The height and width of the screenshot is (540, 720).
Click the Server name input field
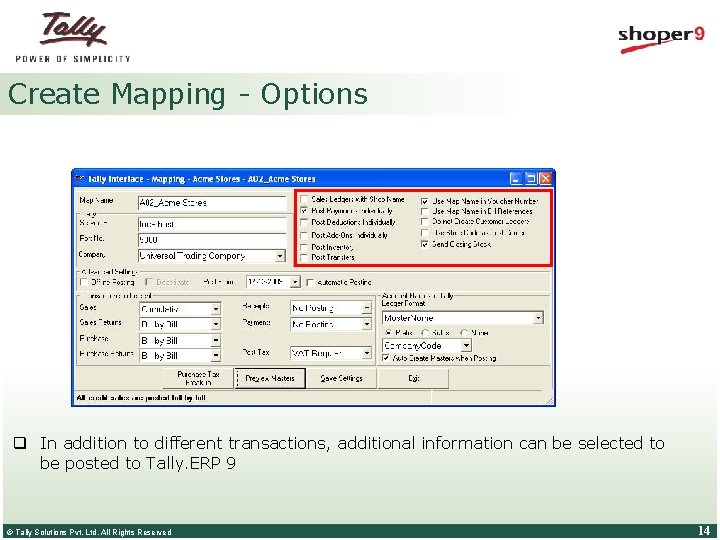[212, 224]
